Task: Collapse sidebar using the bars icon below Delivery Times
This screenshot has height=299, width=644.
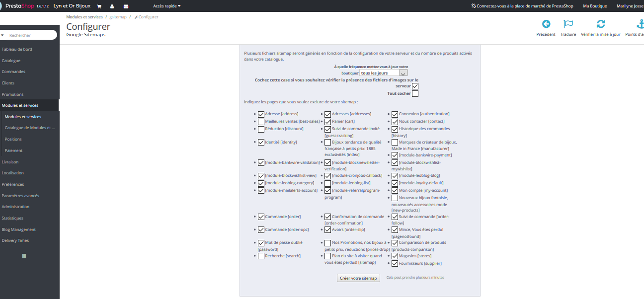Action: click(24, 256)
